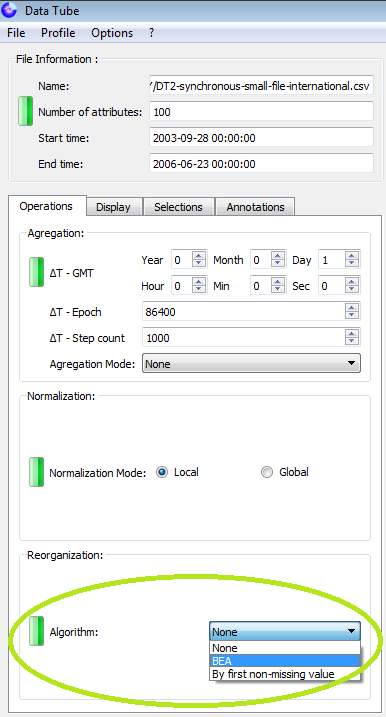Click the Normalization Mode label
Image resolution: width=386 pixels, height=717 pixels.
coord(97,473)
